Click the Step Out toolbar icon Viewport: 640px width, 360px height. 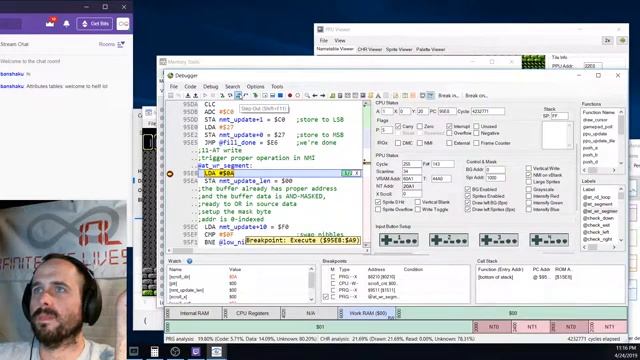pos(238,96)
